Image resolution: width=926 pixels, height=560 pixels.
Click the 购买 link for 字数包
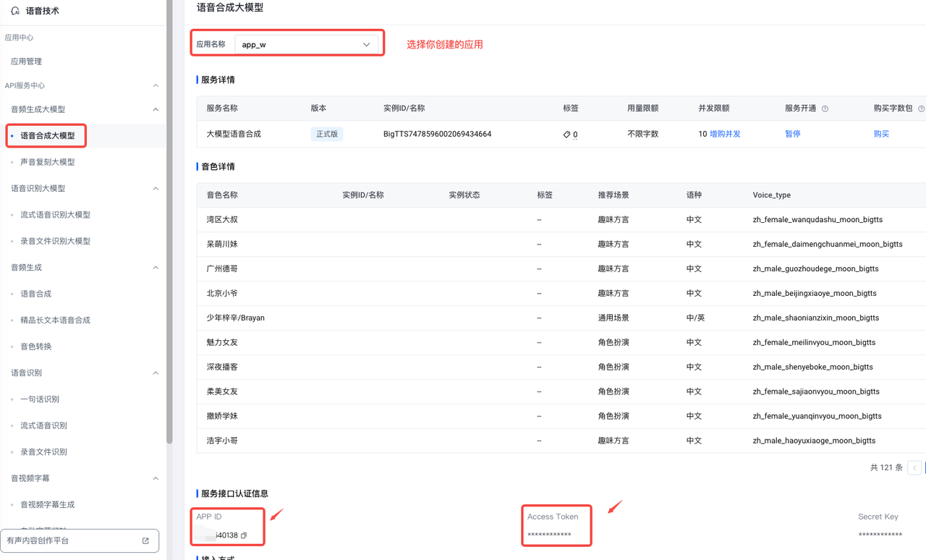pyautogui.click(x=881, y=134)
